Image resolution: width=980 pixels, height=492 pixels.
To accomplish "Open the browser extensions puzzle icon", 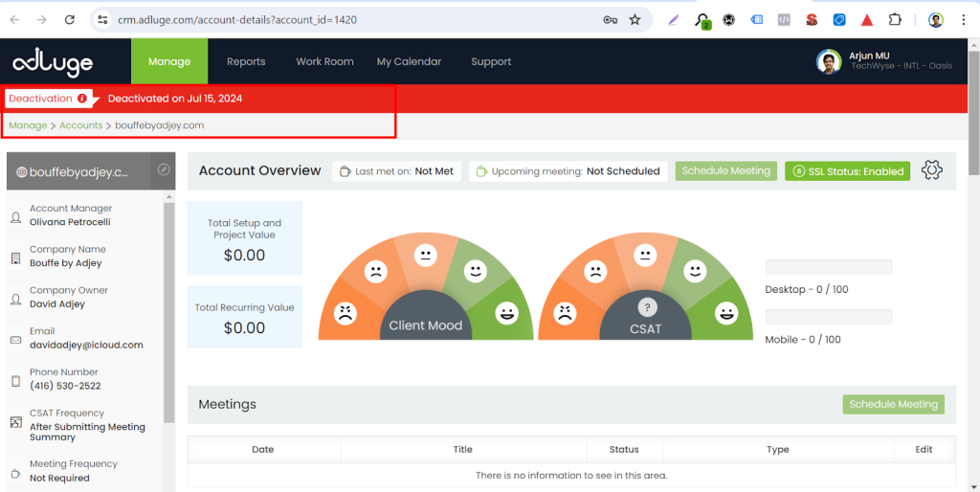I will click(895, 20).
